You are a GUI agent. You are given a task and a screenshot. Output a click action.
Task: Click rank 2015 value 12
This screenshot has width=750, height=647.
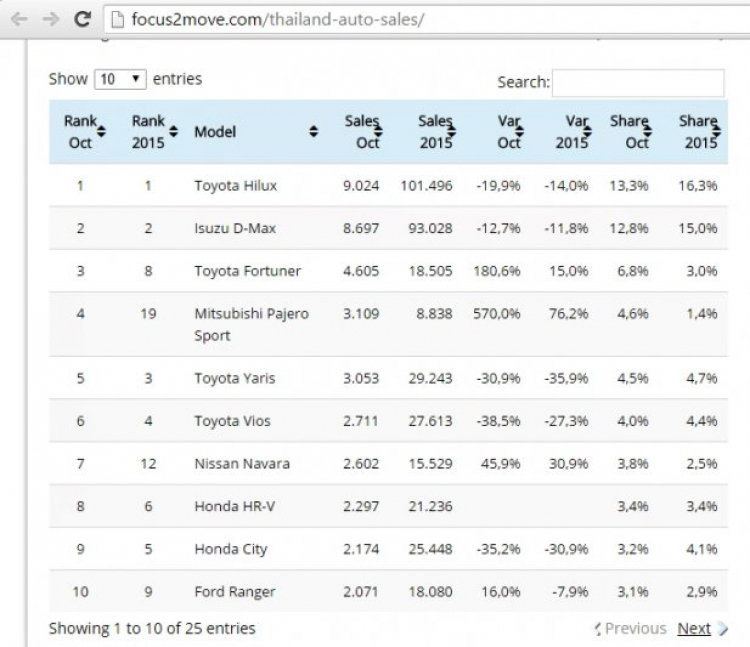pos(148,463)
